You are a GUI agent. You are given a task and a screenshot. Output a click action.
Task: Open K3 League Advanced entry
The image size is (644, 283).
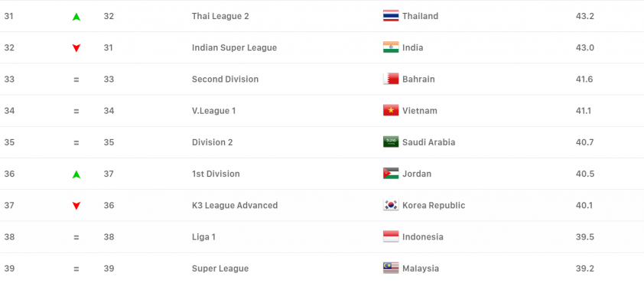point(235,206)
